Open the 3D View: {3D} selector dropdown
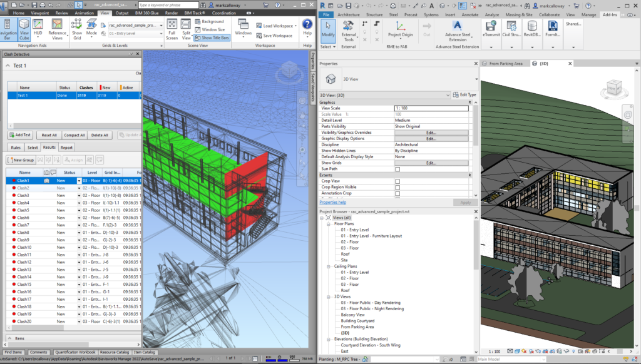The width and height of the screenshot is (641, 364). 448,95
